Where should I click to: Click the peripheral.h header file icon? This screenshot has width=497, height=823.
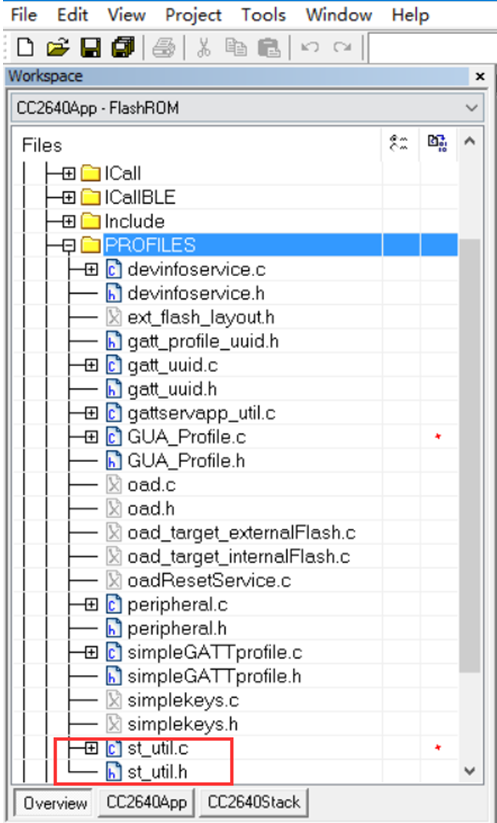(x=113, y=628)
